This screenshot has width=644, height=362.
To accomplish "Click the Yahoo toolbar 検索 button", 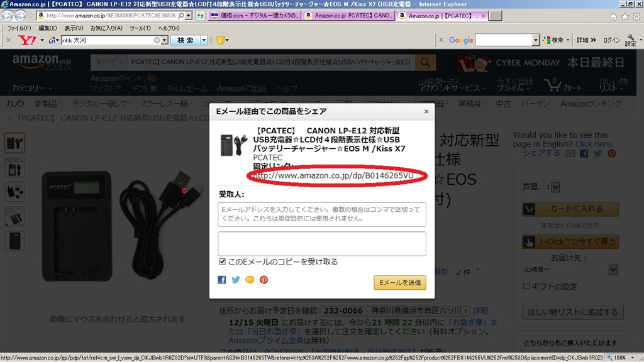I will 186,40.
